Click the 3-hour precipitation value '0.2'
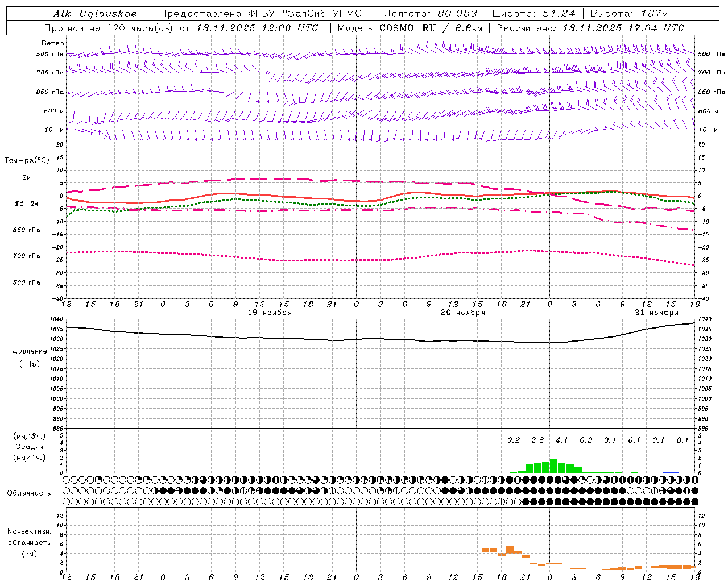 (x=513, y=440)
